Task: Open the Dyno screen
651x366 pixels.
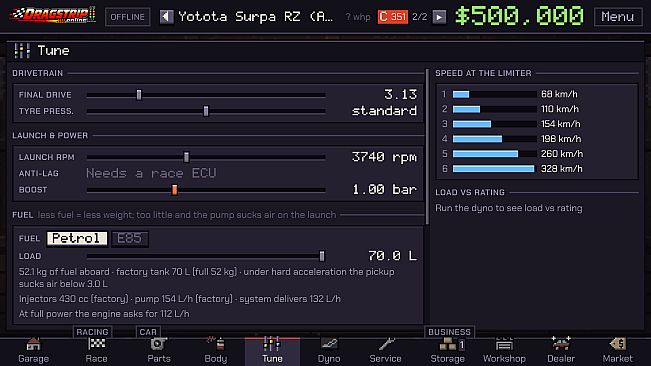Action: coord(329,351)
